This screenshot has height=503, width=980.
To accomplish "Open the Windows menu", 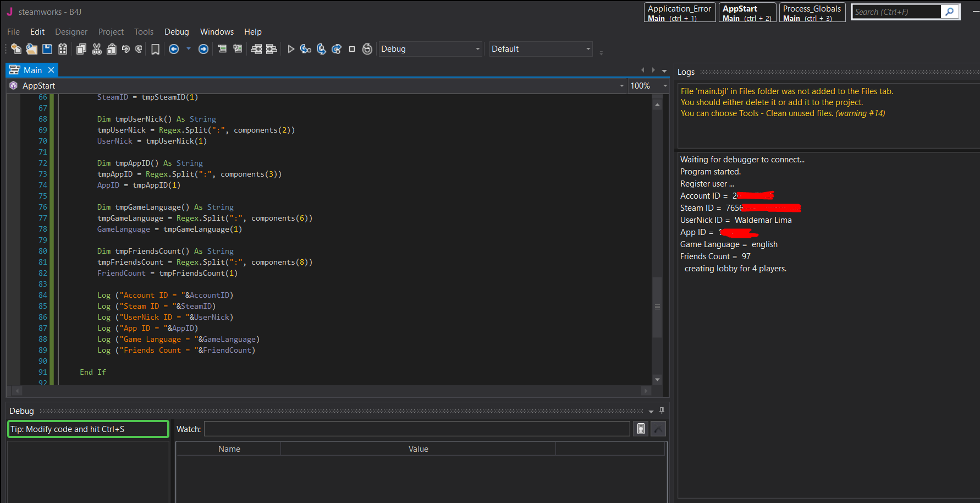I will click(217, 32).
